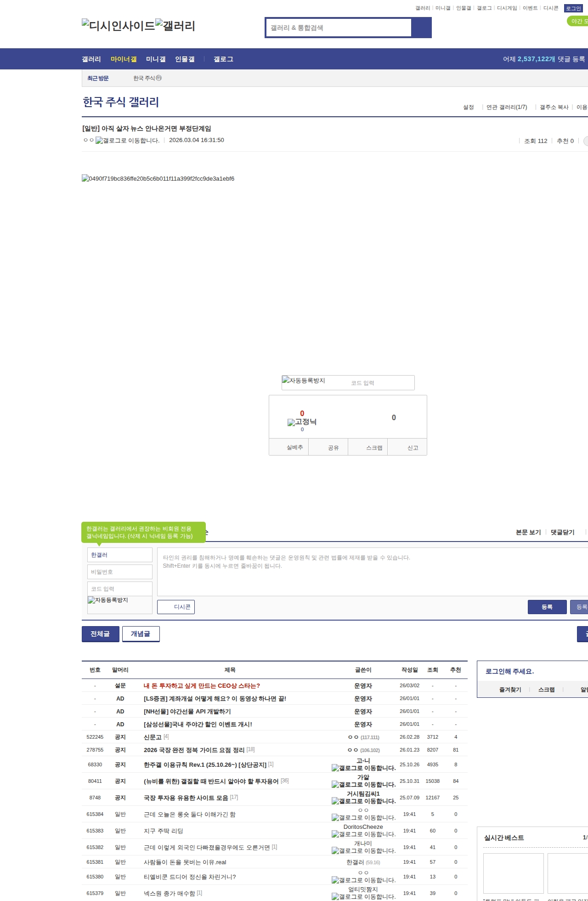The image size is (588, 901).
Task: Open post 지구 주딱 리딩
Action: [x=164, y=831]
